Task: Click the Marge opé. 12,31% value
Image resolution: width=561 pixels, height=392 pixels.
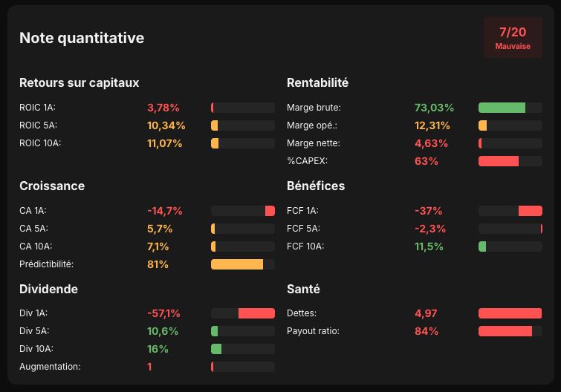Action: (x=432, y=125)
